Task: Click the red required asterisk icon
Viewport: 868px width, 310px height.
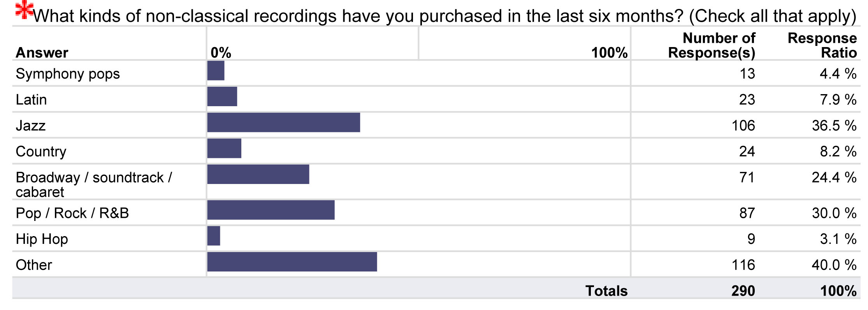Action: click(x=24, y=10)
